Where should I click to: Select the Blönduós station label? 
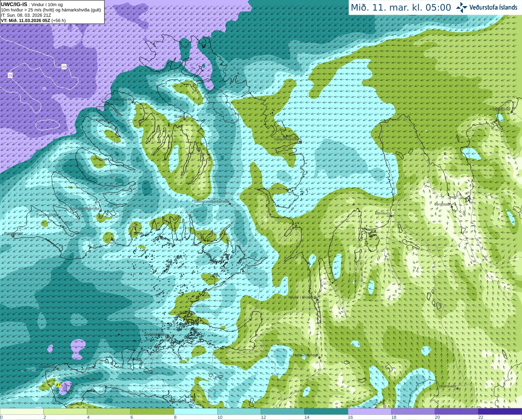[x=383, y=213]
